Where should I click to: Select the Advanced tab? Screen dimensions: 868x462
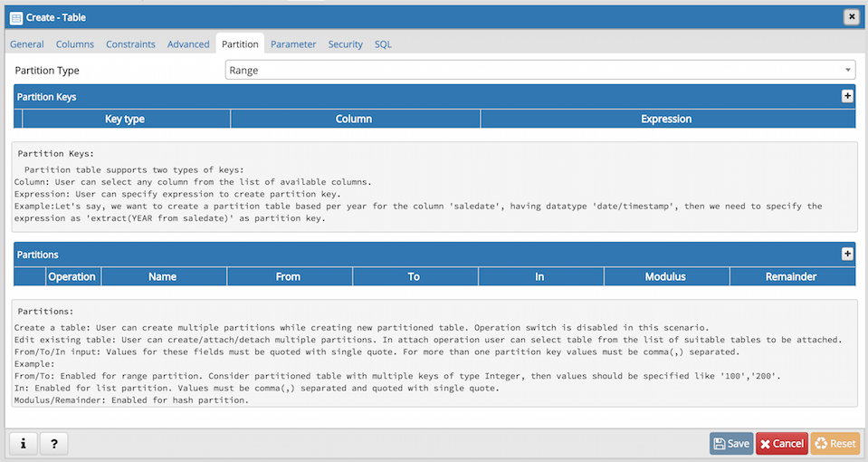pyautogui.click(x=188, y=44)
